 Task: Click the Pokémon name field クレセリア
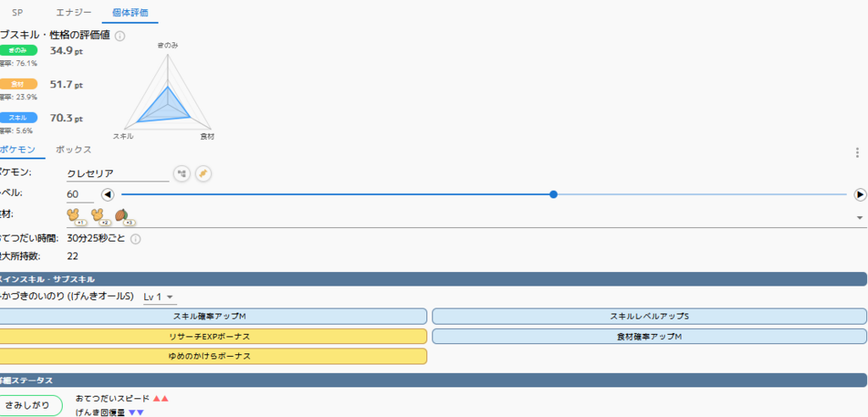[x=118, y=174]
